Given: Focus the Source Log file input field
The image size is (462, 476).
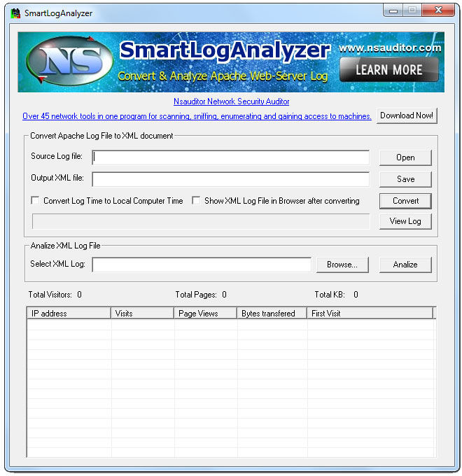Looking at the screenshot, I should pyautogui.click(x=231, y=157).
